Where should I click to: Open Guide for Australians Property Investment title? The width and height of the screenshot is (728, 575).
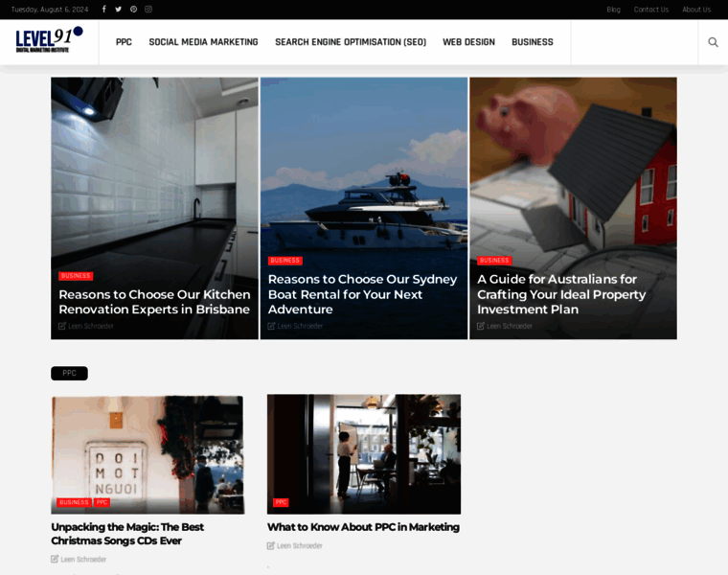pos(561,294)
